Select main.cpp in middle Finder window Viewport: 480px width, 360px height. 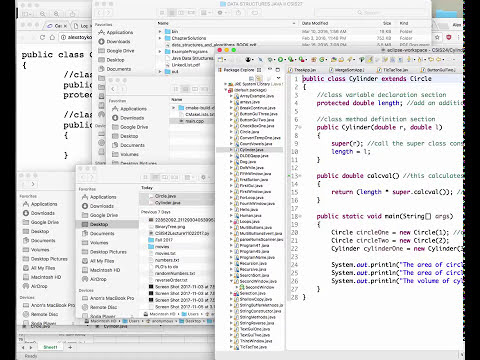194,121
